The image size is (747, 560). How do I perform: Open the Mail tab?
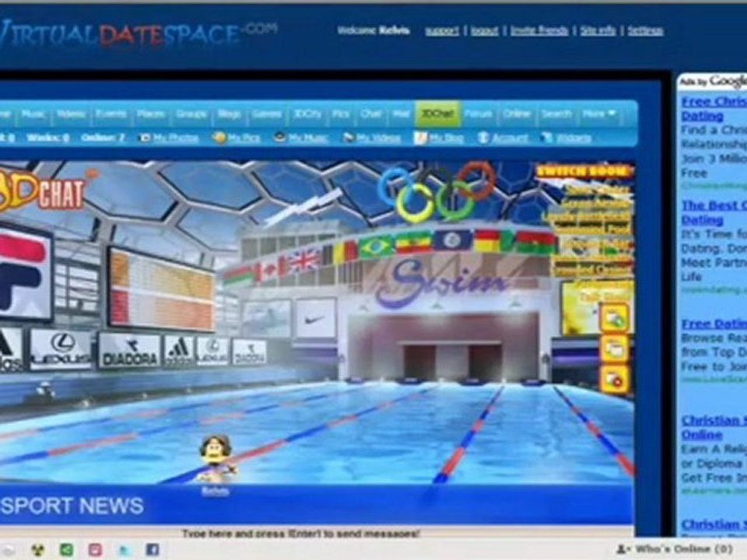402,114
